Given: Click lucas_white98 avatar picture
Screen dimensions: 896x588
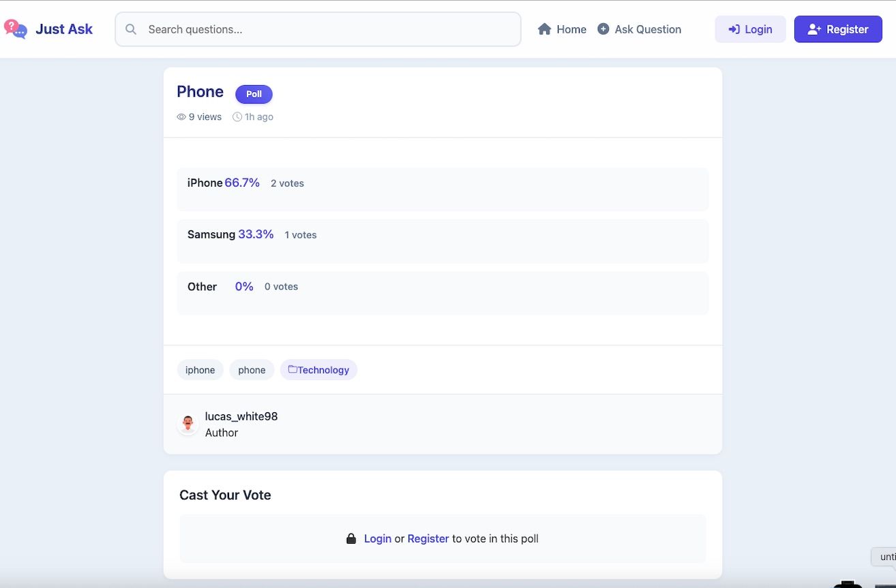Looking at the screenshot, I should tap(188, 424).
